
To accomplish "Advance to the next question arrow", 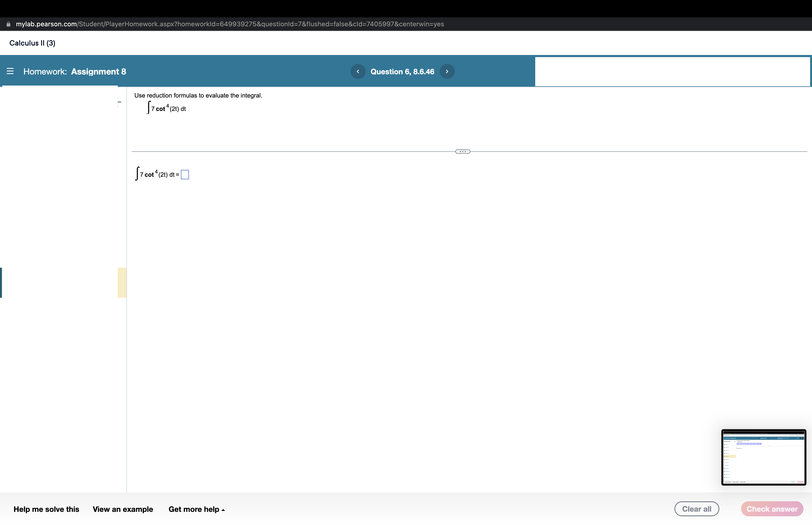I will pos(447,72).
